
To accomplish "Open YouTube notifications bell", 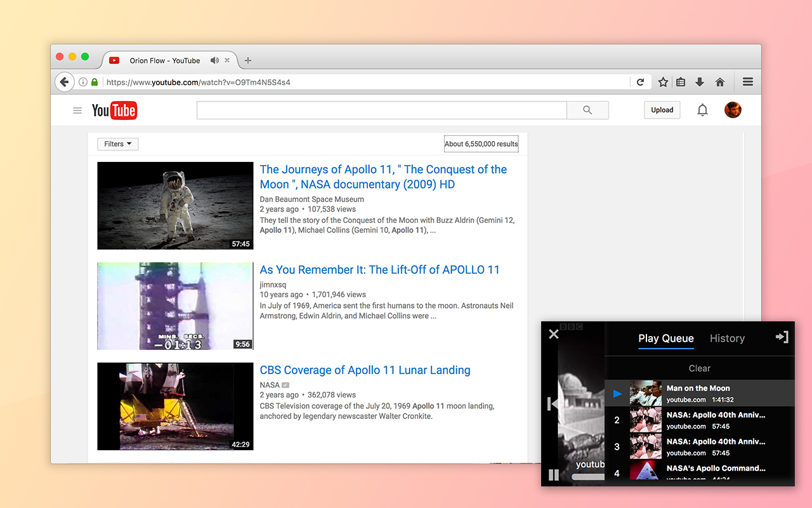I will [702, 110].
